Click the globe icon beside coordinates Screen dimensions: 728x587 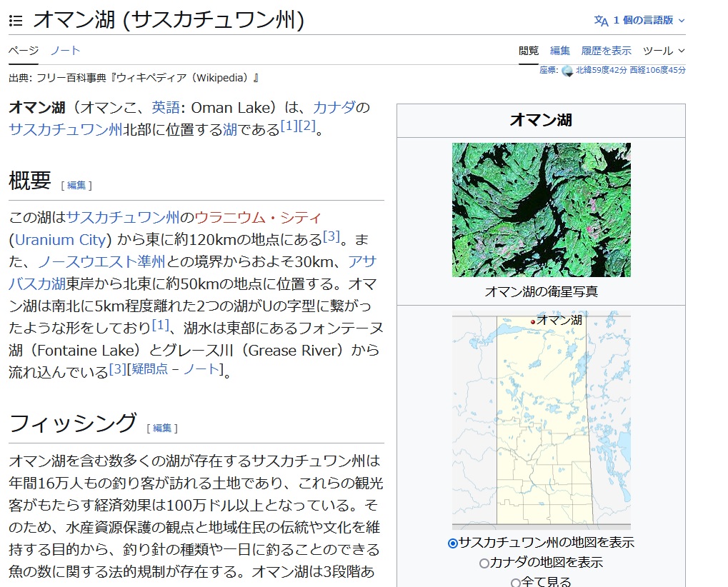tap(567, 71)
